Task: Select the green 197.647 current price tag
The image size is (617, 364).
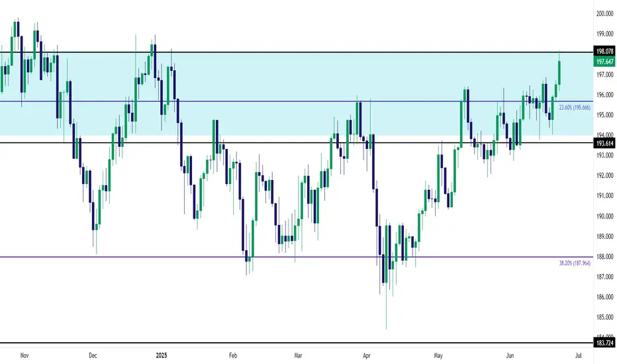Action: (604, 62)
